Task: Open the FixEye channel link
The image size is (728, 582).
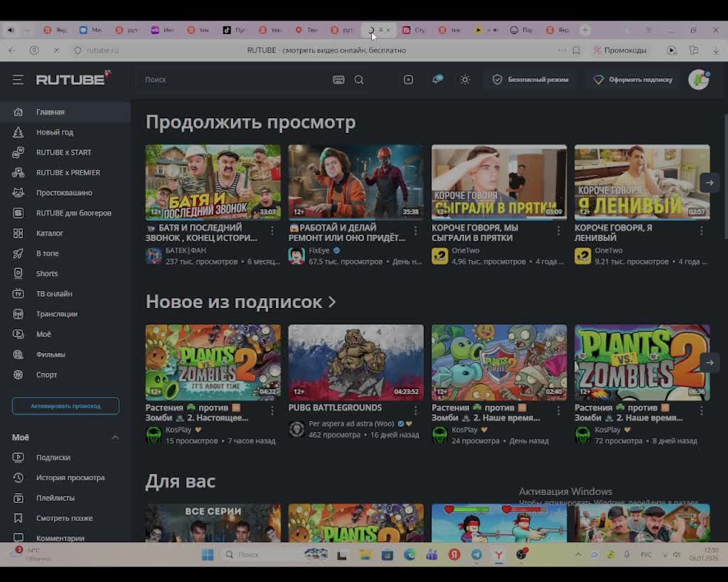Action: coord(319,250)
